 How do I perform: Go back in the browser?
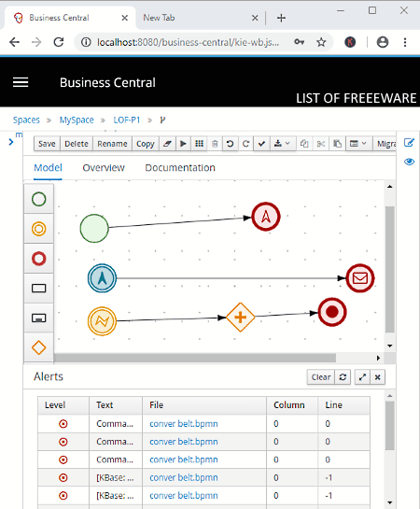tap(14, 42)
